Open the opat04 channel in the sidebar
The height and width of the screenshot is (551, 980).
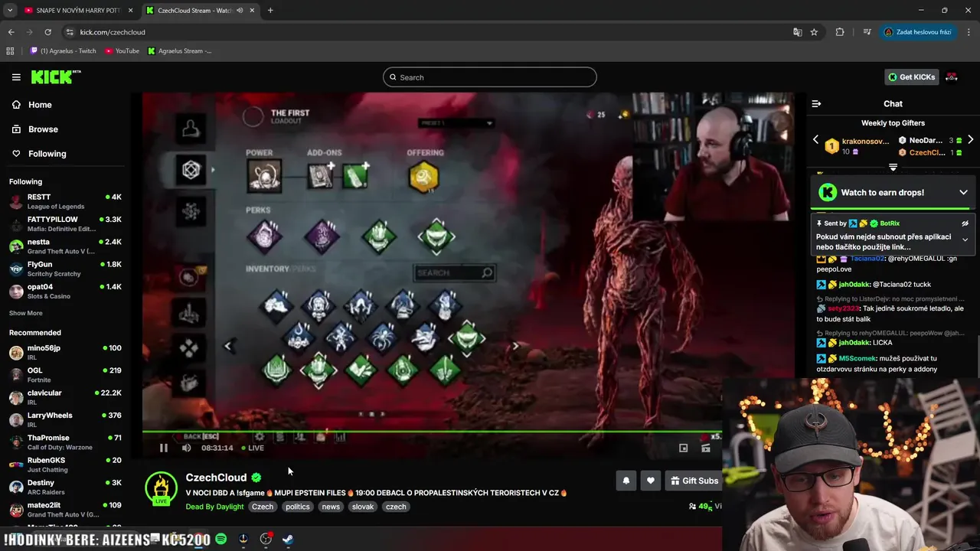66,291
